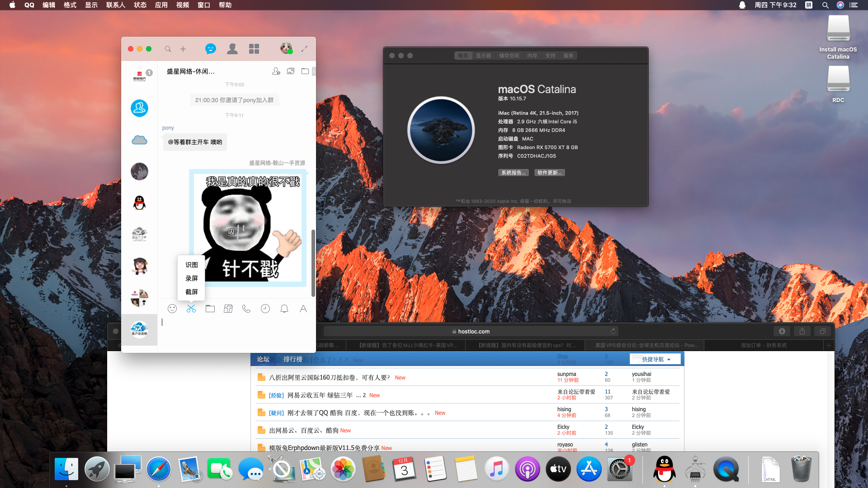Select the Install macOS Catalina desktop drive

pos(838,37)
